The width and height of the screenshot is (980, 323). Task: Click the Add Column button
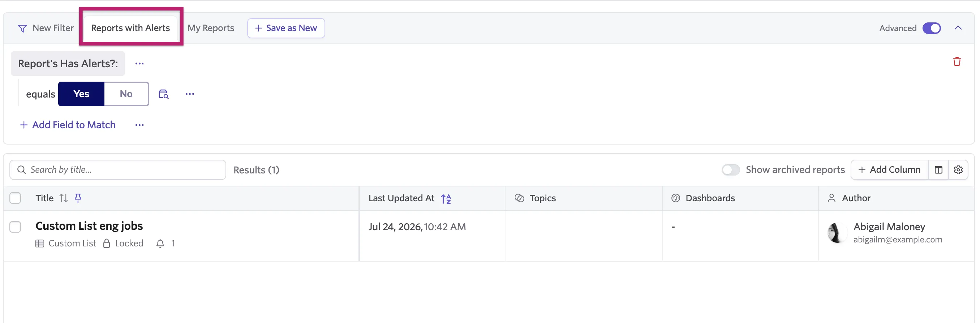point(889,170)
